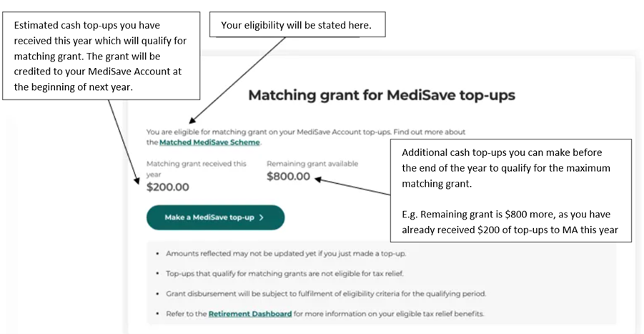Click the Make a MediSave top-up button
The width and height of the screenshot is (644, 334).
(x=214, y=217)
